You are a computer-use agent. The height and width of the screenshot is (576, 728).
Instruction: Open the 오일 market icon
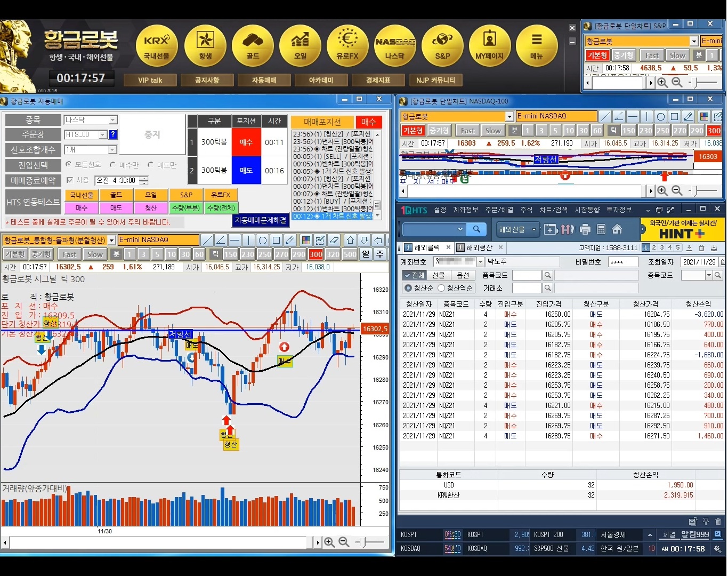pos(300,46)
